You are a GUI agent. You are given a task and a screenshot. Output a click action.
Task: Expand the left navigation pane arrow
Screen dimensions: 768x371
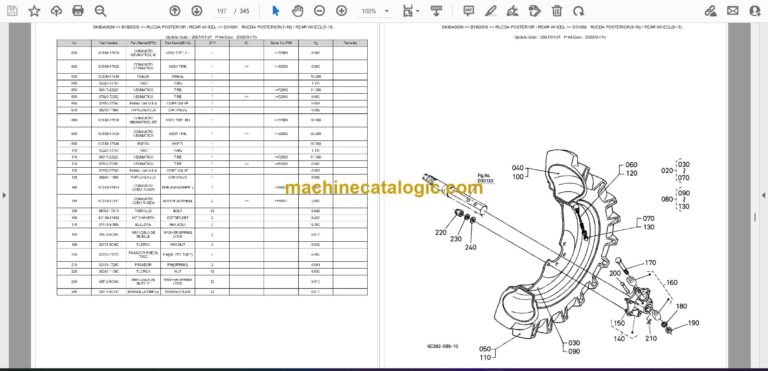(4, 195)
